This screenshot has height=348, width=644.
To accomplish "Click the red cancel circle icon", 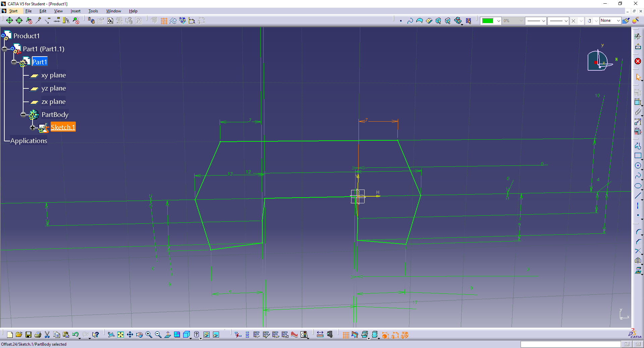I will click(x=638, y=61).
